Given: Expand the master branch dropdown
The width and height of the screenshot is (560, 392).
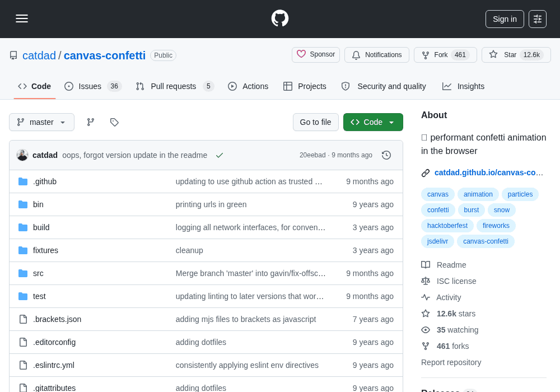Looking at the screenshot, I should click(x=42, y=122).
